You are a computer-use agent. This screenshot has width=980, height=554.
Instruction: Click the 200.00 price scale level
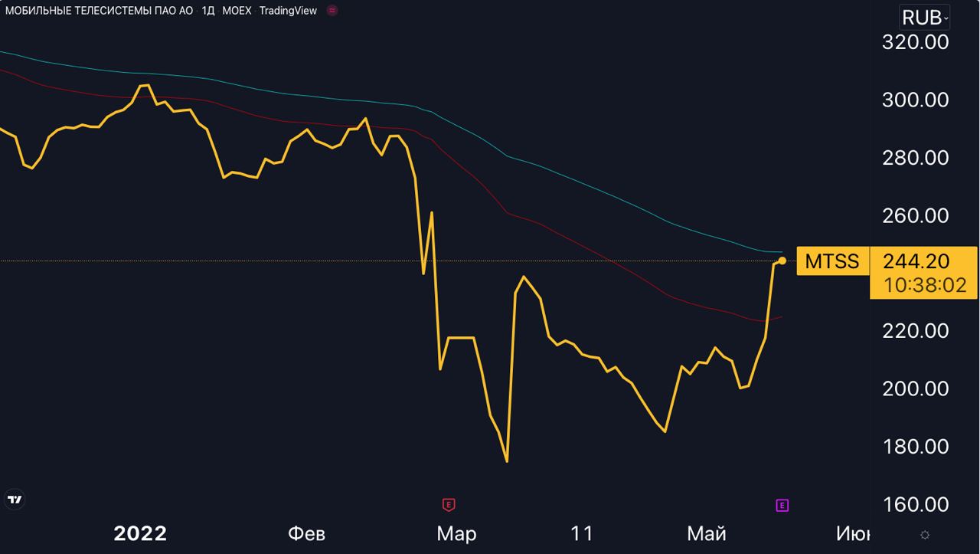(x=915, y=388)
